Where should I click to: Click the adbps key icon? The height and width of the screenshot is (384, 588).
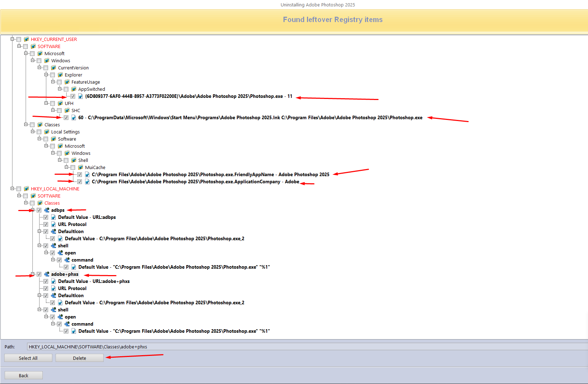47,210
